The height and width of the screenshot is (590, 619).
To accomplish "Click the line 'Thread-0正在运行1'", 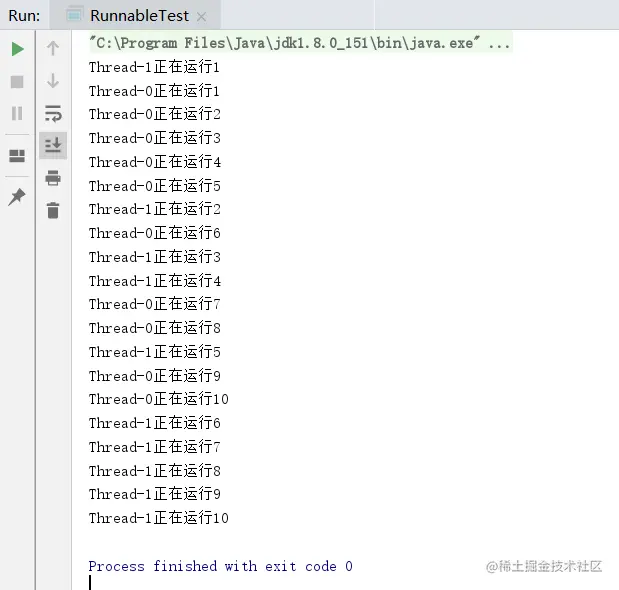I will click(x=154, y=91).
